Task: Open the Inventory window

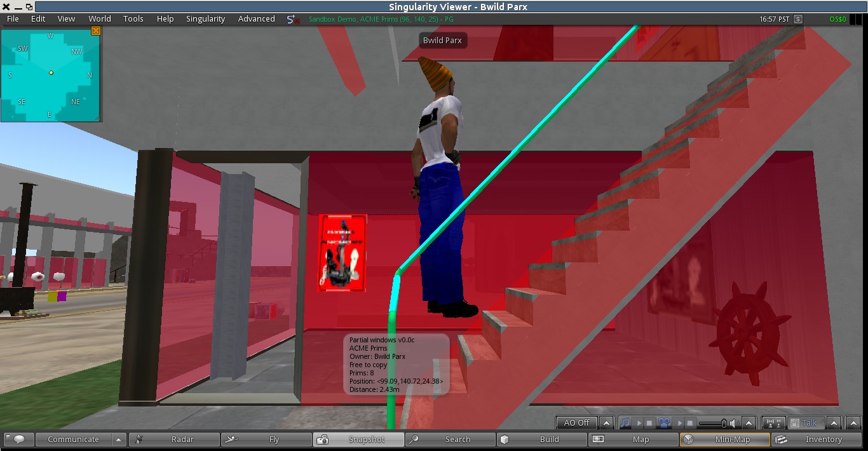Action: [x=817, y=439]
